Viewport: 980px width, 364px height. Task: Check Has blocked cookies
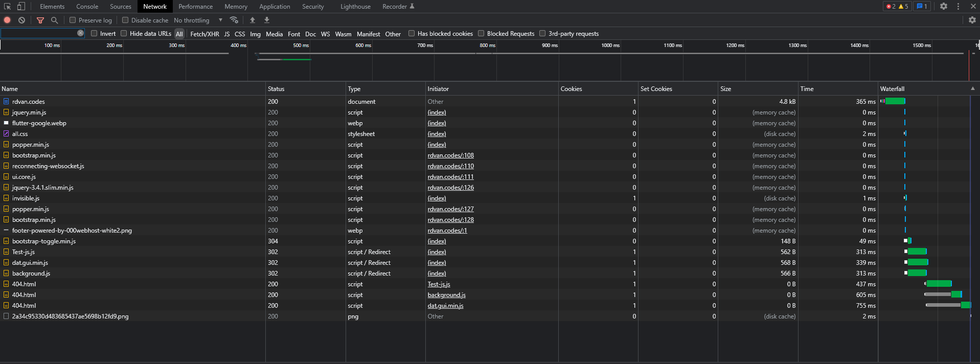click(412, 33)
